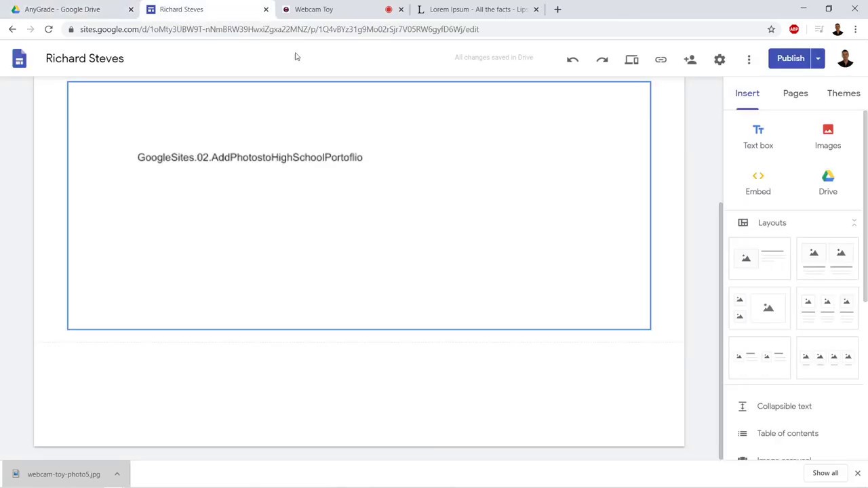The image size is (868, 488).
Task: Open the More options three-dot menu
Action: point(749,59)
